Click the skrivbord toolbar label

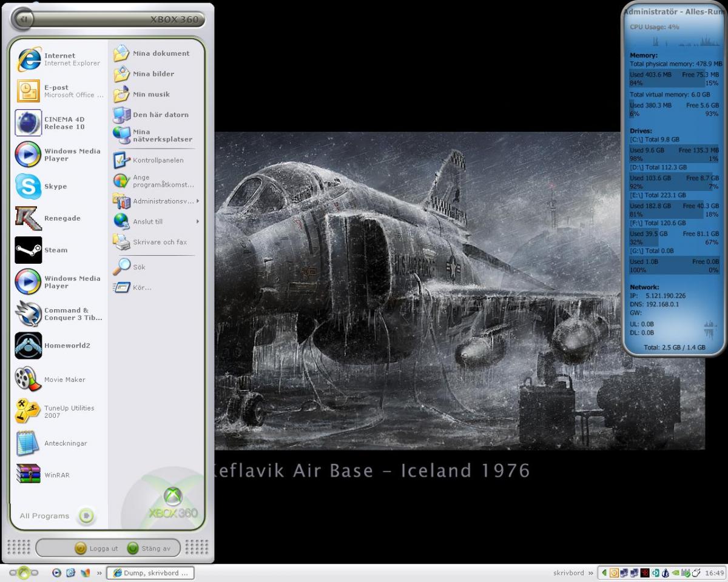568,573
